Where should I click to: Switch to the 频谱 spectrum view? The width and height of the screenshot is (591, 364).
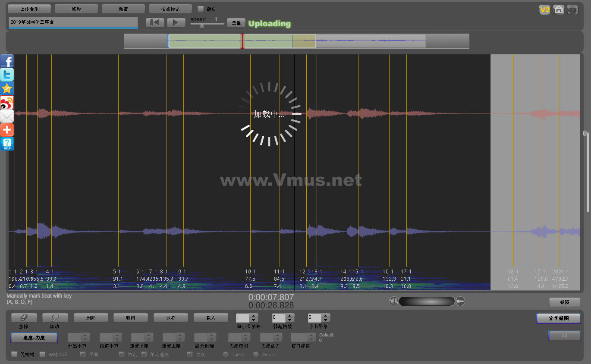[123, 9]
